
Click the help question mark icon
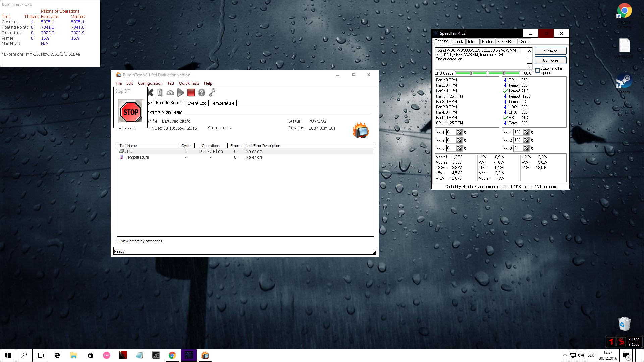pyautogui.click(x=202, y=93)
